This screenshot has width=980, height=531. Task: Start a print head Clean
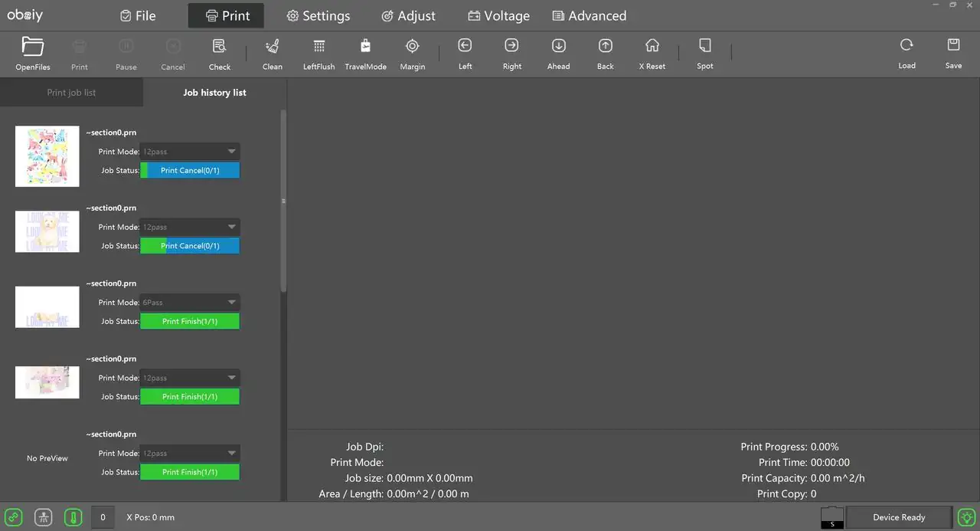click(x=273, y=53)
